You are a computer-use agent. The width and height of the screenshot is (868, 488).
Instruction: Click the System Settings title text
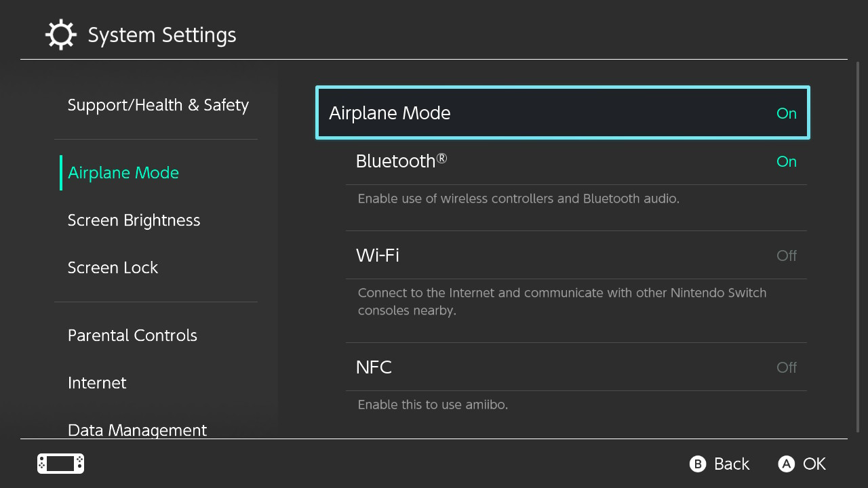click(x=162, y=35)
